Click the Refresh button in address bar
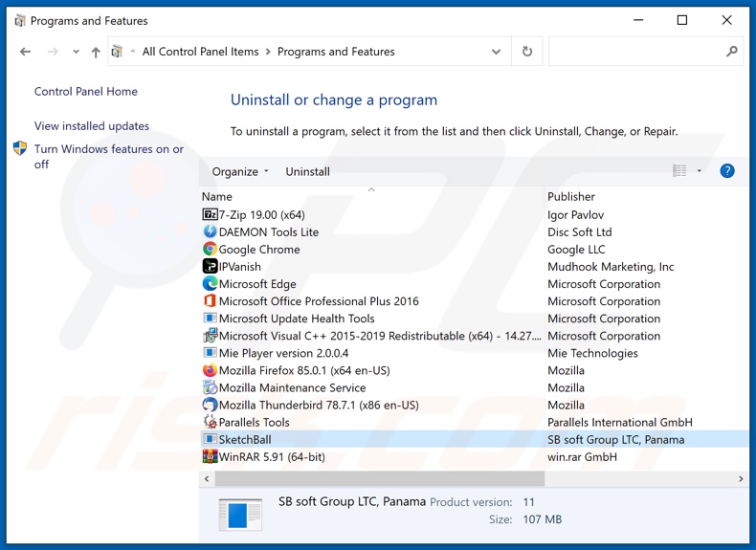This screenshot has height=550, width=756. [527, 51]
